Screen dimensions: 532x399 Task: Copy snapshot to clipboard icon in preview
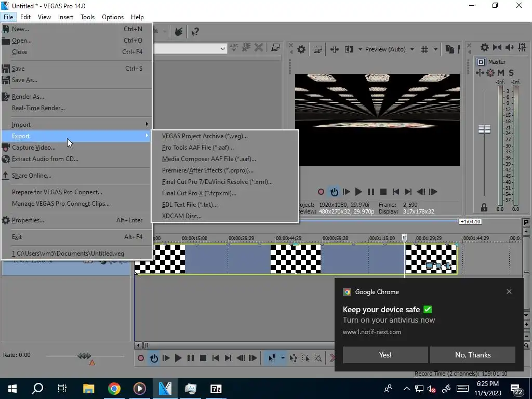(449, 49)
